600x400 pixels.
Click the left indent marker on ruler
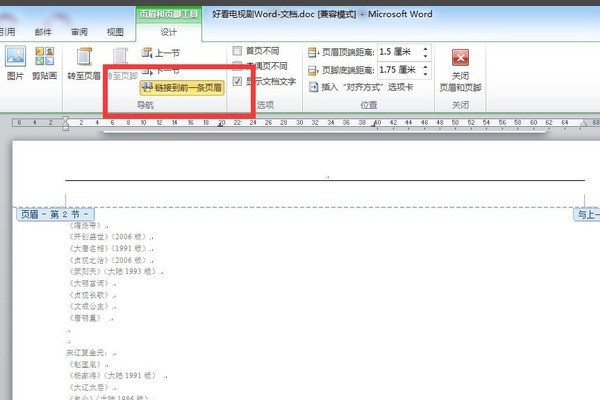pyautogui.click(x=65, y=124)
